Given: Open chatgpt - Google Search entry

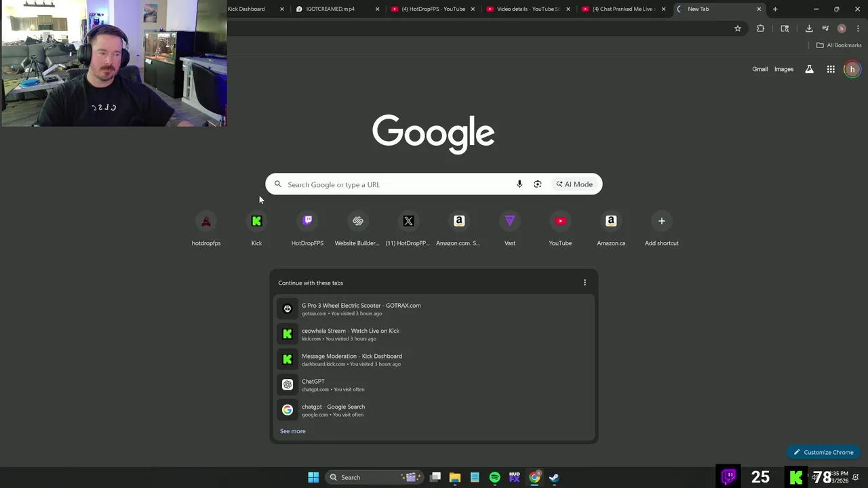Looking at the screenshot, I should point(434,410).
